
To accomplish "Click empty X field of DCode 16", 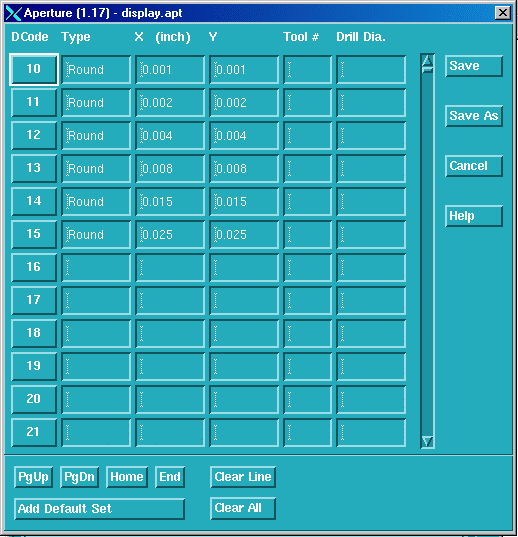I will click(x=170, y=267).
